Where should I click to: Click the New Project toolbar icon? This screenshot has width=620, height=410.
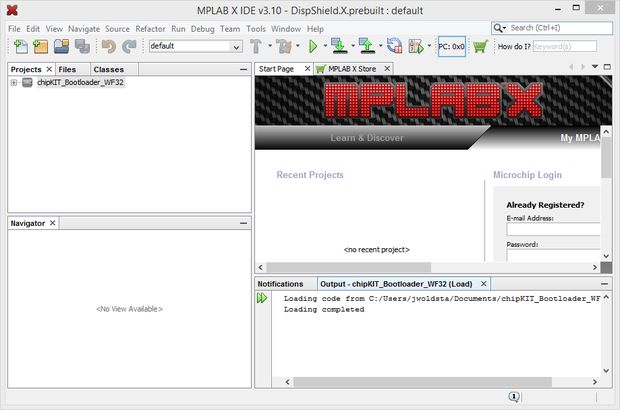(40, 46)
